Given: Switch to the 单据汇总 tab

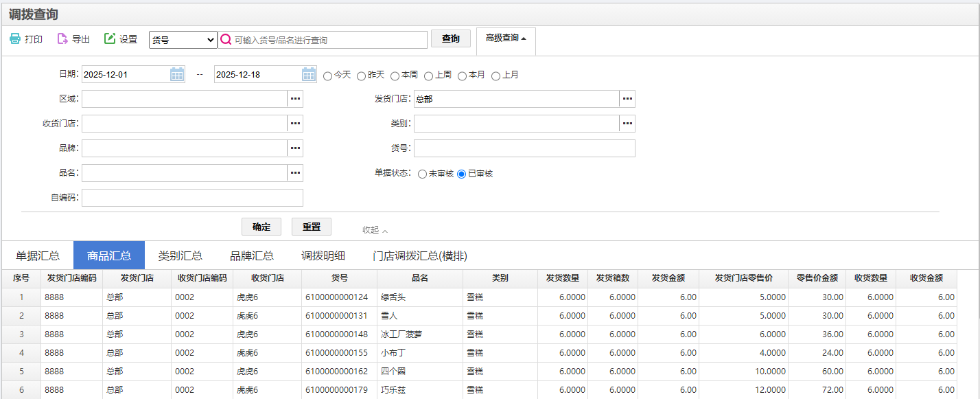Looking at the screenshot, I should (x=38, y=255).
